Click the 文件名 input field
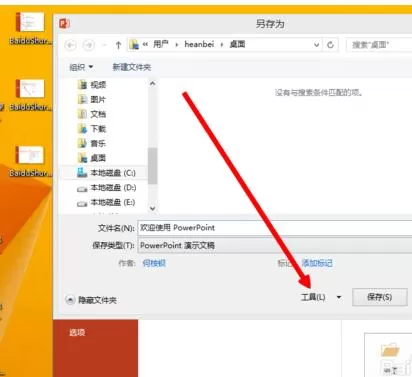 pyautogui.click(x=275, y=228)
